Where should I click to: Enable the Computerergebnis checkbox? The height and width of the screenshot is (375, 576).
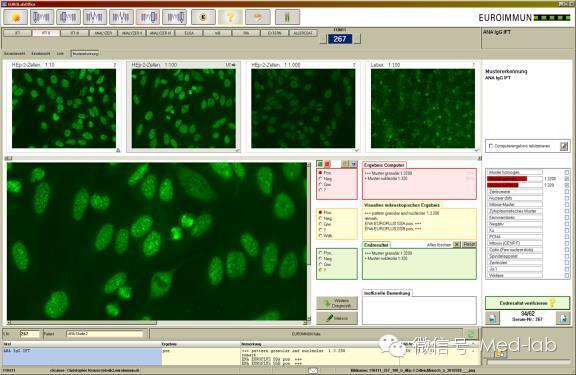click(x=491, y=146)
